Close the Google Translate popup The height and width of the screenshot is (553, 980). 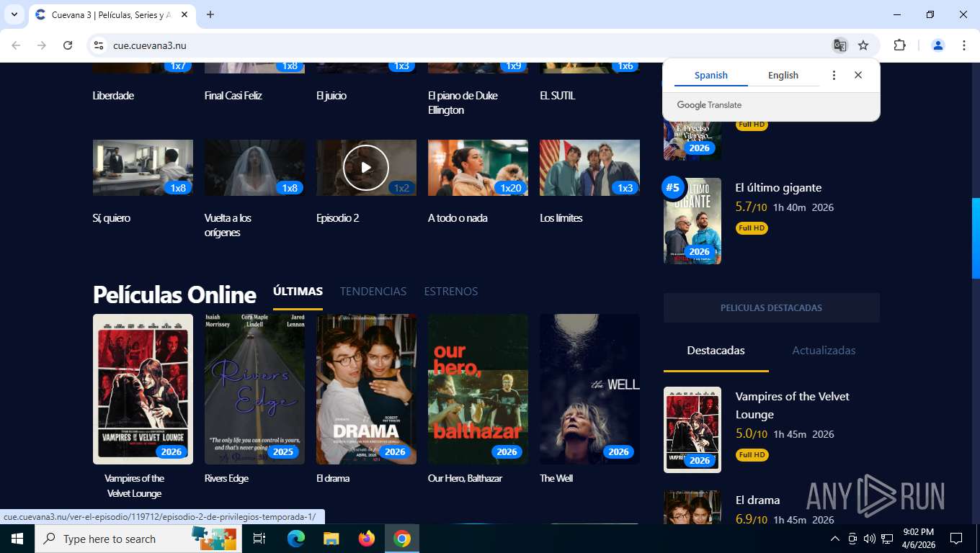pos(858,75)
